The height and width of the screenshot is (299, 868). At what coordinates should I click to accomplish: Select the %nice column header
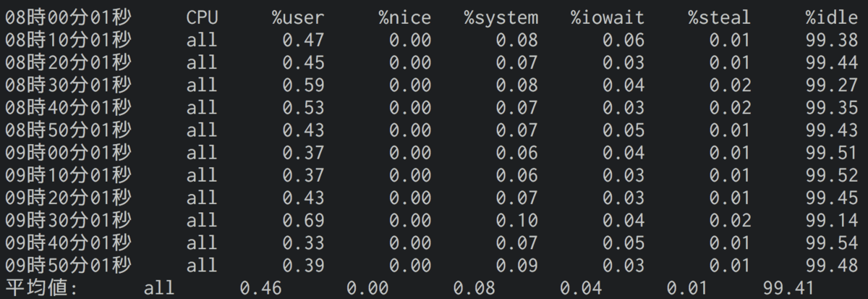(x=404, y=18)
